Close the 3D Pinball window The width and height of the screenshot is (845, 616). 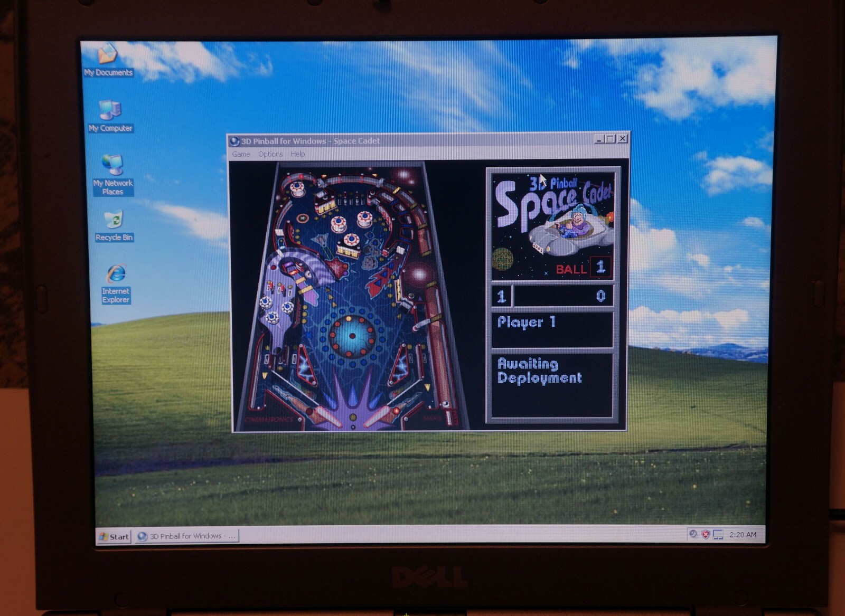point(623,138)
